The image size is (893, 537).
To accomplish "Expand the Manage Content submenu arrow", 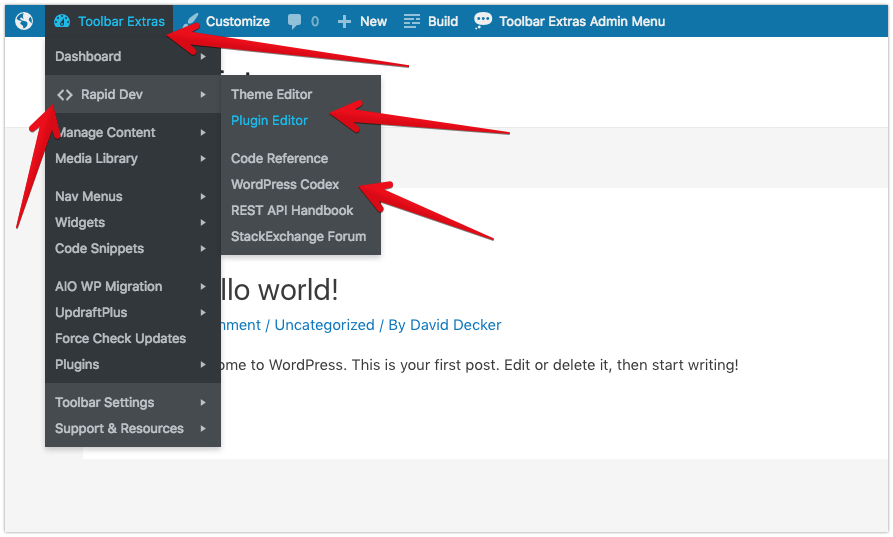I will pyautogui.click(x=203, y=133).
